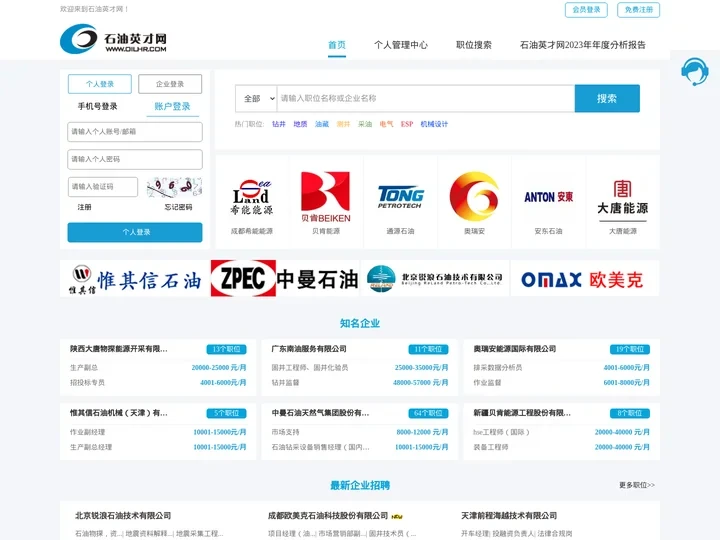The width and height of the screenshot is (720, 540).
Task: Select hot position 机械设计
Action: [x=434, y=124]
